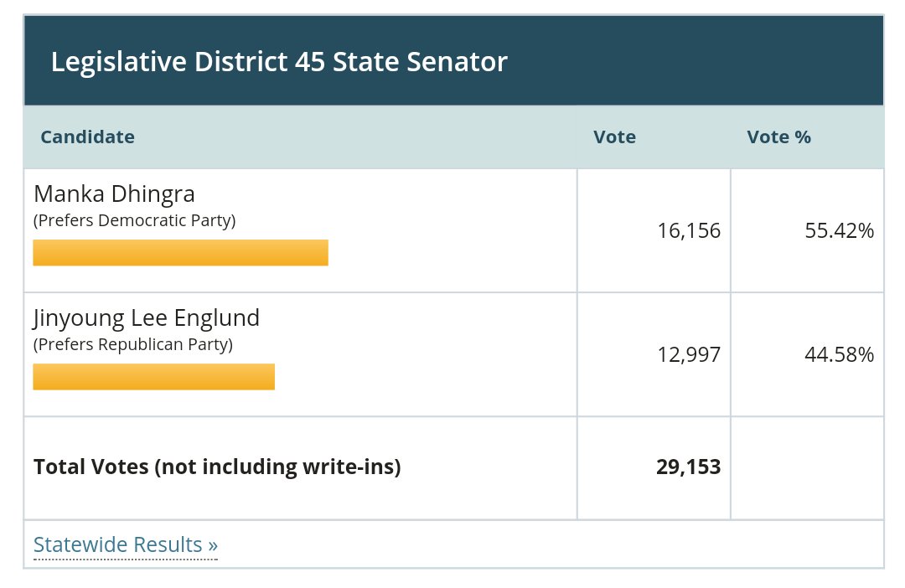This screenshot has height=588, width=905.
Task: Click the 12,997 vote count
Action: click(689, 354)
